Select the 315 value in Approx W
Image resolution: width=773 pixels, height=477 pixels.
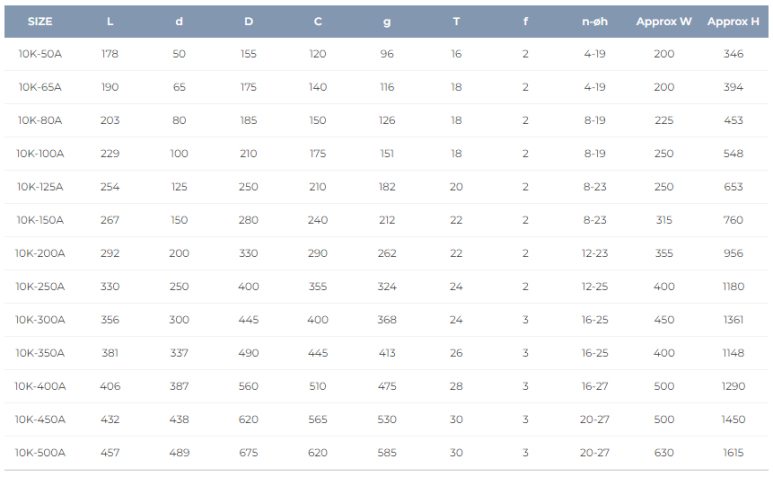tap(664, 220)
